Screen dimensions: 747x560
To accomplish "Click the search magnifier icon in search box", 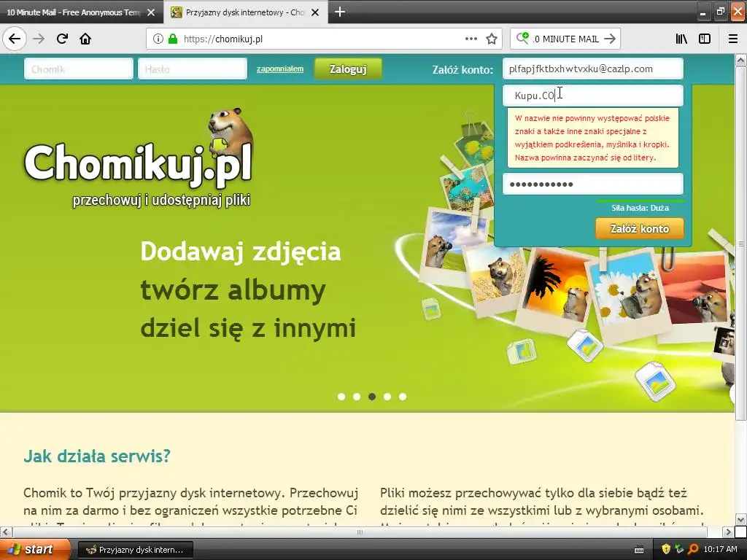I will pyautogui.click(x=522, y=38).
